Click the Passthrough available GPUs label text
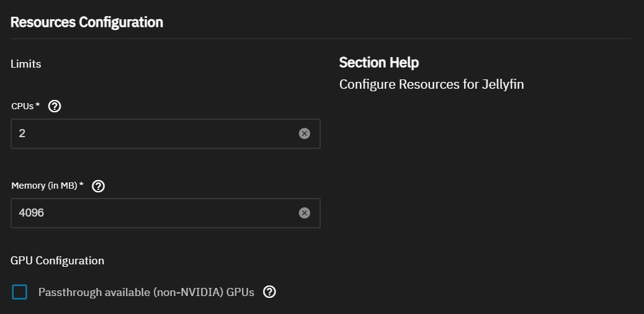 tap(146, 292)
